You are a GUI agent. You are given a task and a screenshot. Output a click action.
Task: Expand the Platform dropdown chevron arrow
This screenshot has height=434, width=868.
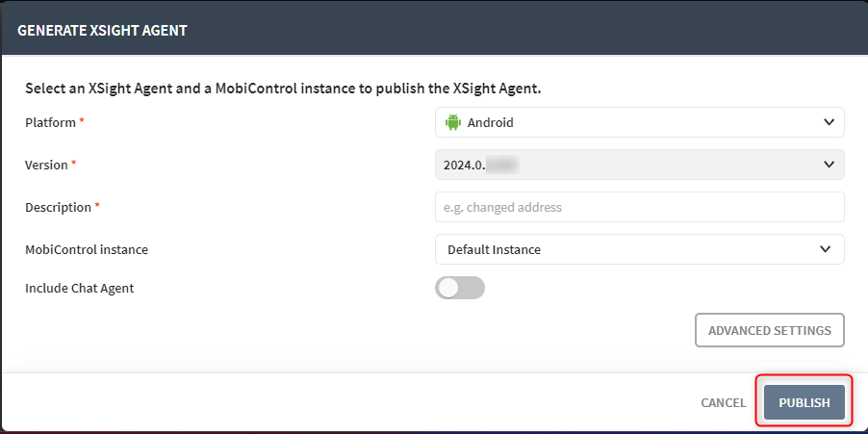pyautogui.click(x=830, y=122)
